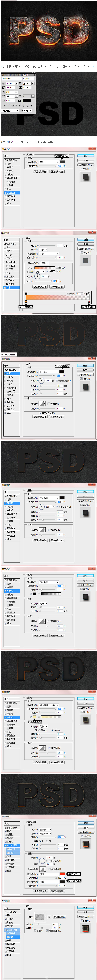Image resolution: width=97 pixels, height=980 pixels.
Task: Open the bevel gloss contour picker thumbnail
Action: 42,869
